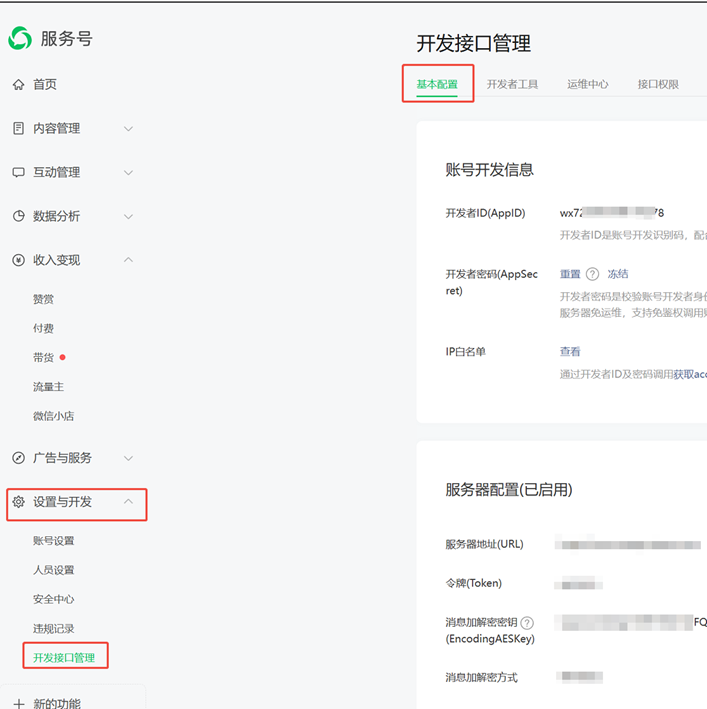Expand the 互动管理 chevron

pyautogui.click(x=128, y=173)
